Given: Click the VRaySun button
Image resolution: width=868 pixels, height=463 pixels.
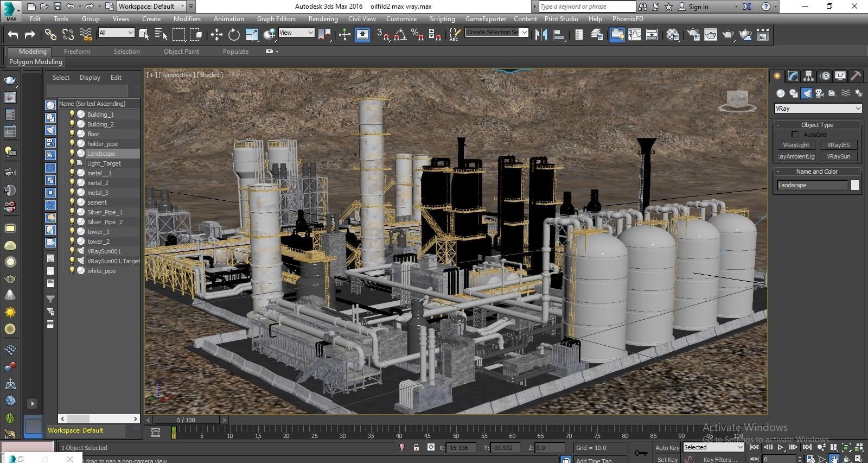Looking at the screenshot, I should [839, 156].
